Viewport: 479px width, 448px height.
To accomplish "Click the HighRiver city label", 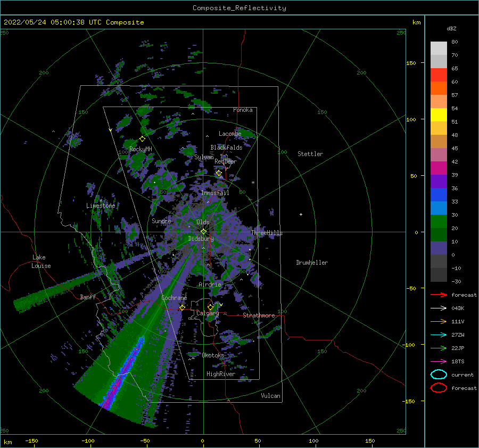I will pos(220,374).
